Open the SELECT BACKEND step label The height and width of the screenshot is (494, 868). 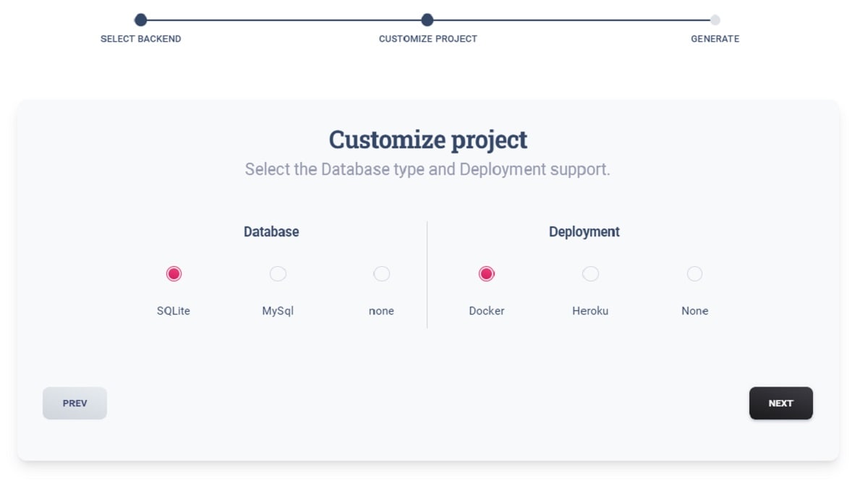coord(140,39)
